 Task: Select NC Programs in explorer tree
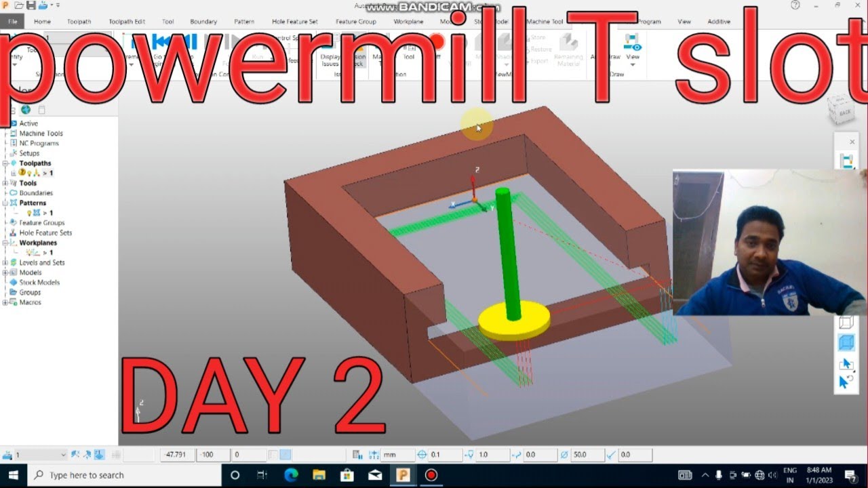pyautogui.click(x=39, y=143)
